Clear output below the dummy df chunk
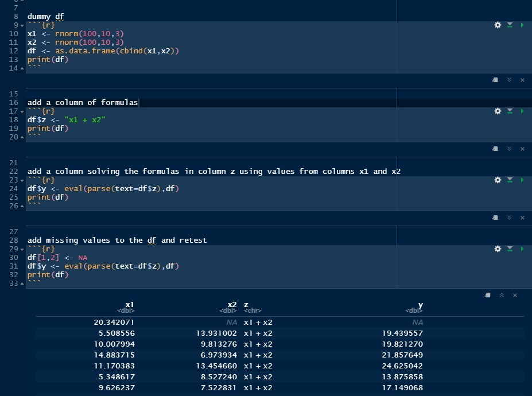This screenshot has width=532, height=396. click(x=522, y=80)
